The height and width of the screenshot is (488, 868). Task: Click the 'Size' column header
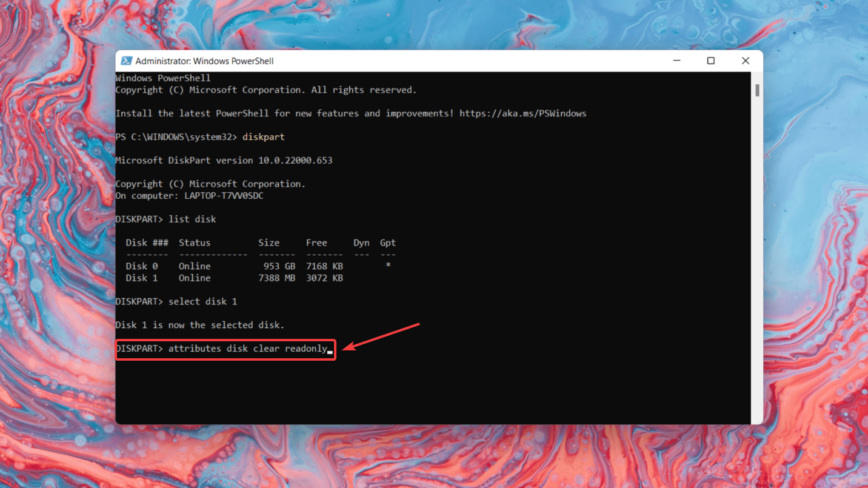tap(269, 242)
